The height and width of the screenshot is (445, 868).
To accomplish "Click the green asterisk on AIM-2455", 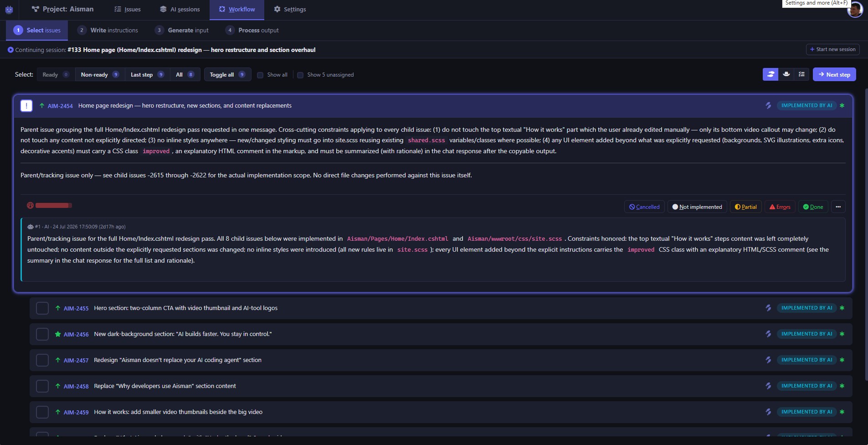I will pyautogui.click(x=842, y=308).
